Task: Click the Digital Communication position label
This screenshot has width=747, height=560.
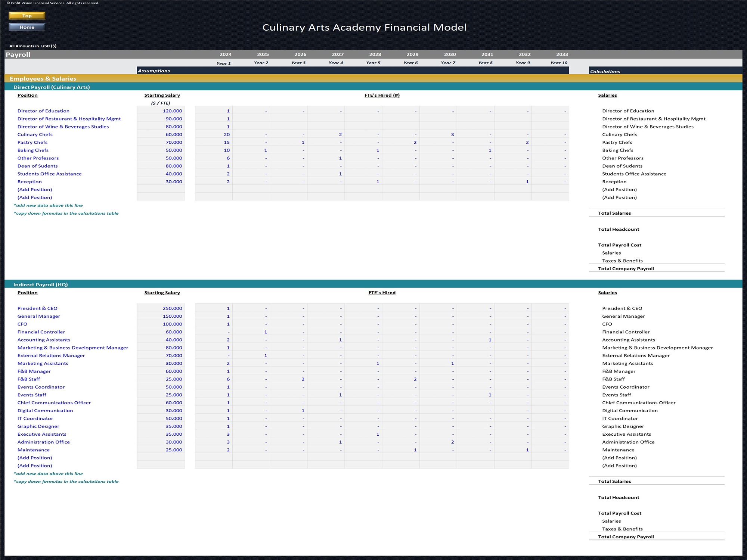Action: [x=45, y=410]
